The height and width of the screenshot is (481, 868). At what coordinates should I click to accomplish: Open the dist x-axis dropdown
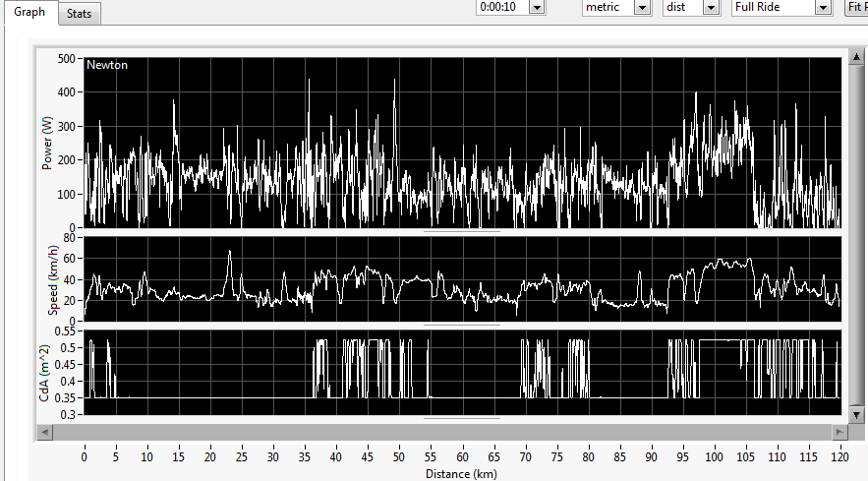[x=708, y=7]
